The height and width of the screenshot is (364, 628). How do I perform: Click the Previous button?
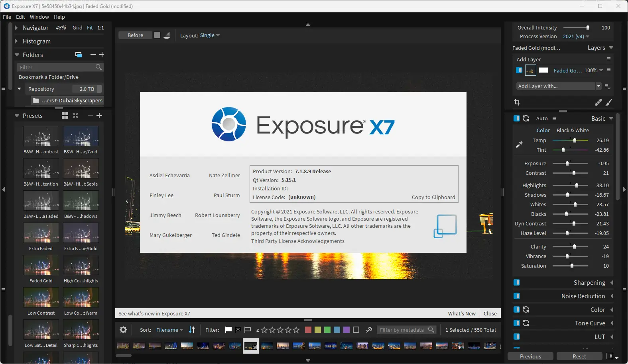point(530,356)
